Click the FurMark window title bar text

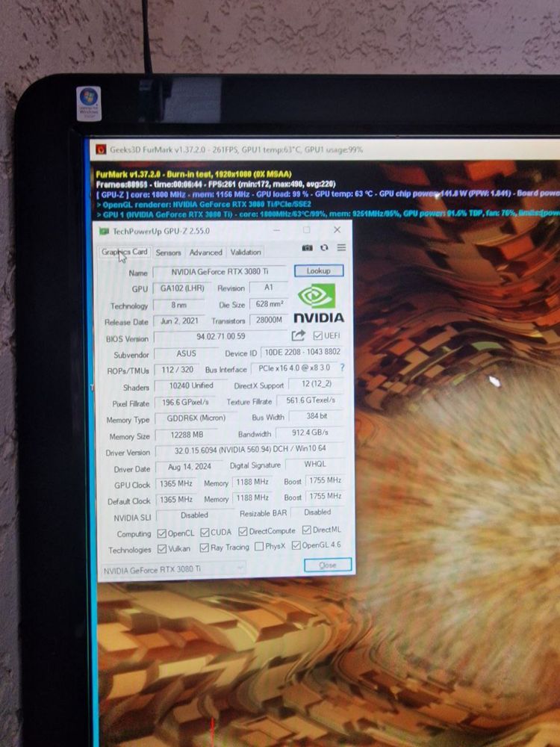coord(236,149)
